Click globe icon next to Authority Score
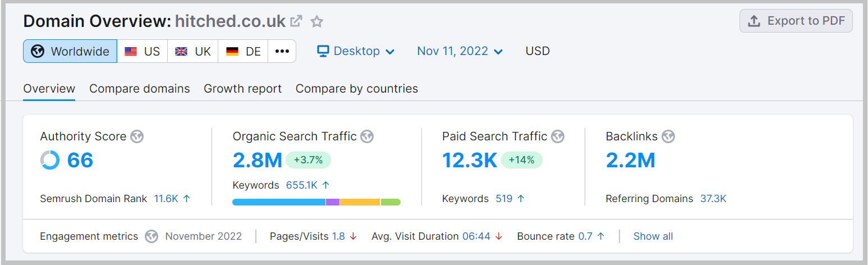868x265 pixels. (137, 136)
